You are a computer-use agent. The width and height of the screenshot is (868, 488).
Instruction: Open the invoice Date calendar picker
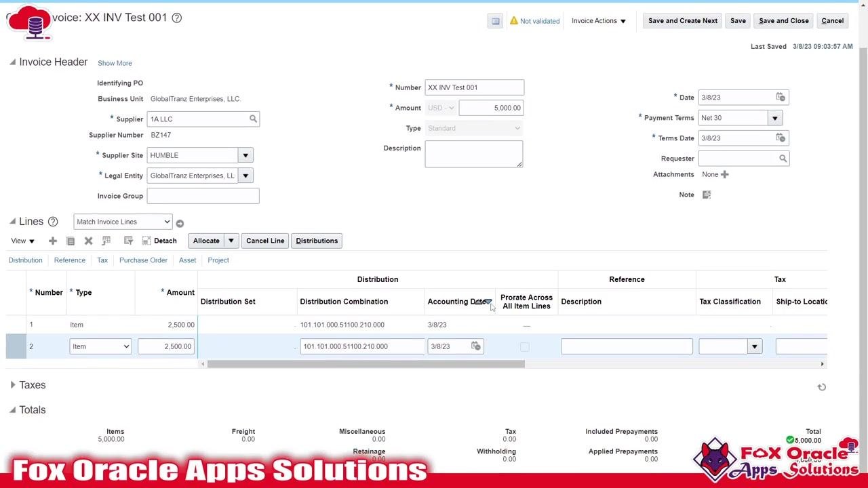[x=781, y=97]
